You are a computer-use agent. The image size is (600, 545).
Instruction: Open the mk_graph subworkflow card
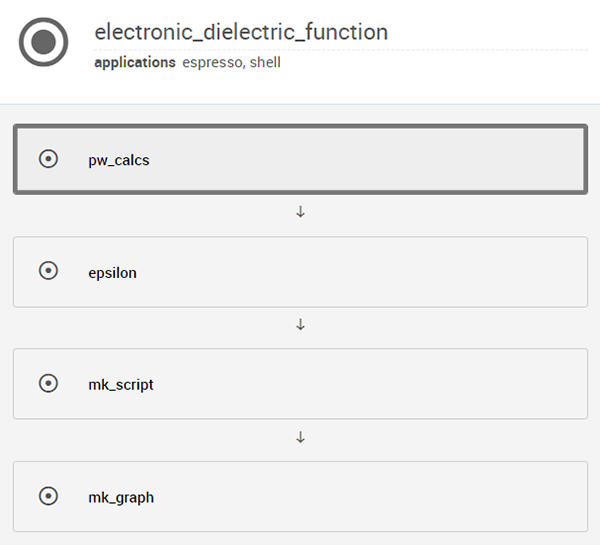(300, 496)
